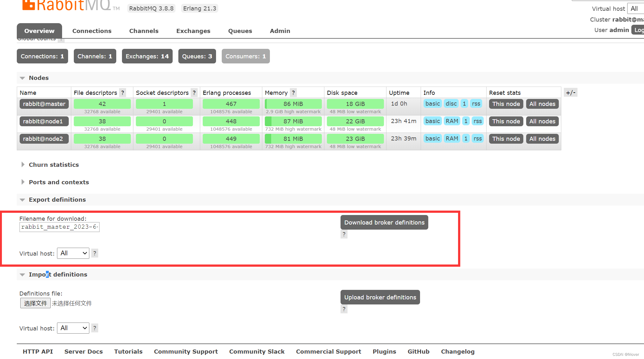
Task: Open Export definitions Virtual host dropdown
Action: tap(73, 253)
